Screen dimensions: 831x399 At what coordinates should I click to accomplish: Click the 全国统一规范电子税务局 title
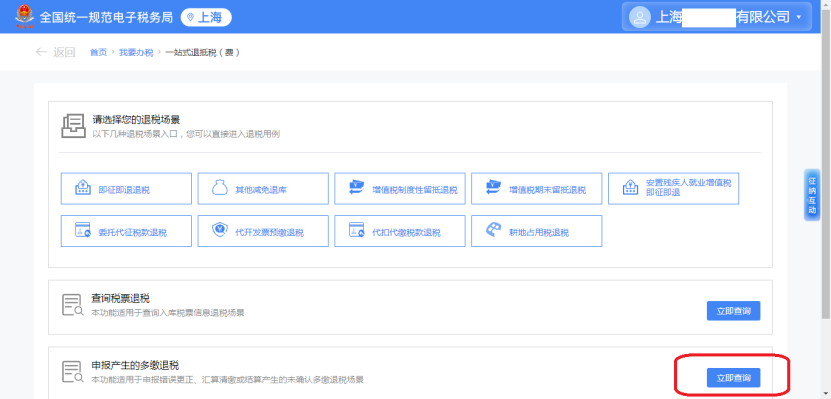[x=106, y=17]
